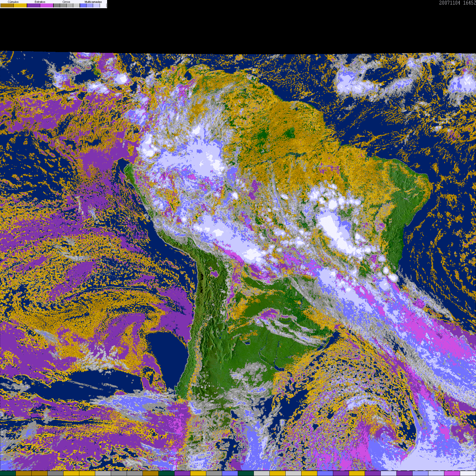Select the Multicamadas legend label
Screen dimensions: 476x476
93,2
